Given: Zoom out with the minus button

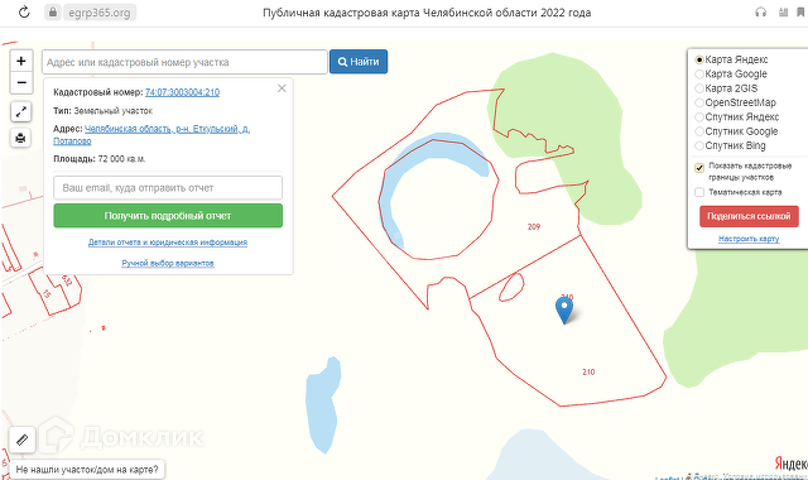Looking at the screenshot, I should coord(22,82).
